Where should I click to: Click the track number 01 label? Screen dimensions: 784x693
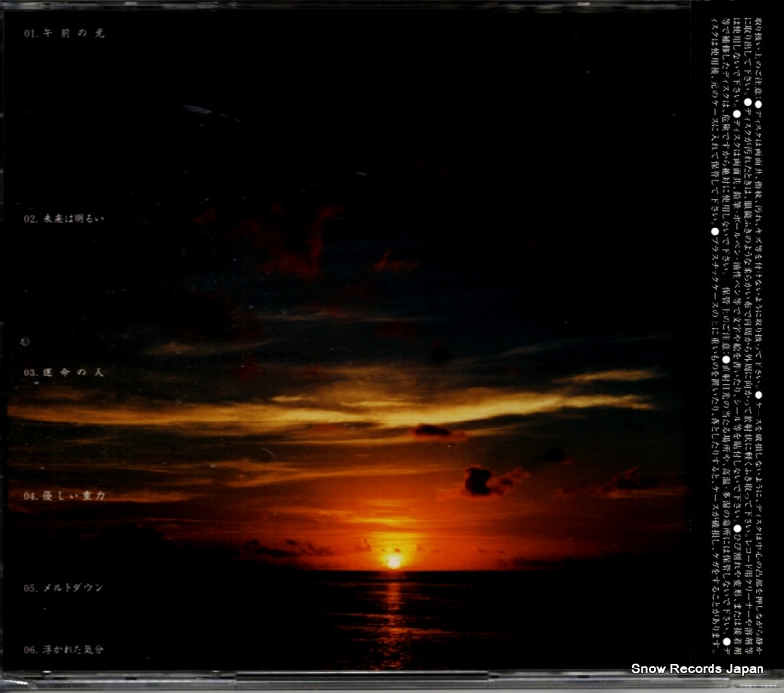coord(29,34)
